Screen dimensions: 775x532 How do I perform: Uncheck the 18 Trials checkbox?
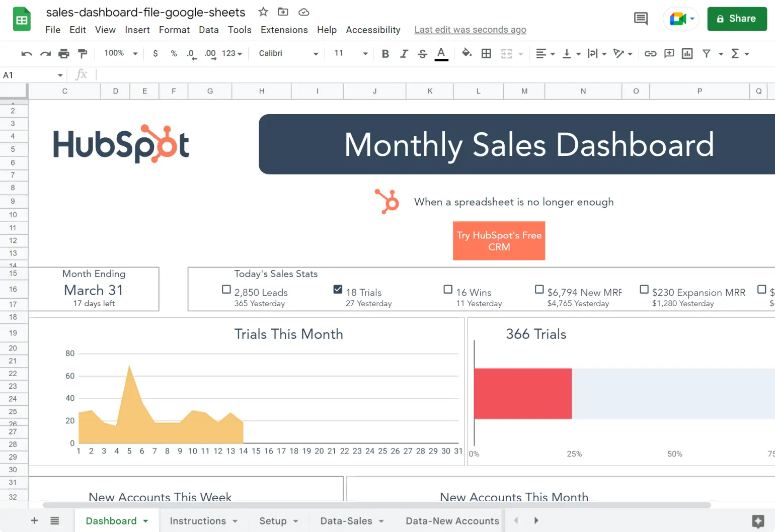coord(337,289)
